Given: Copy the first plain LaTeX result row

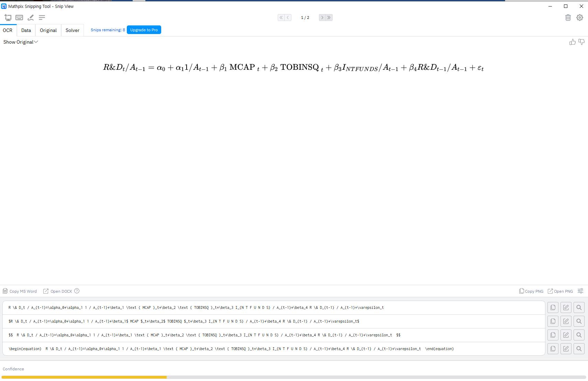Looking at the screenshot, I should [x=553, y=307].
